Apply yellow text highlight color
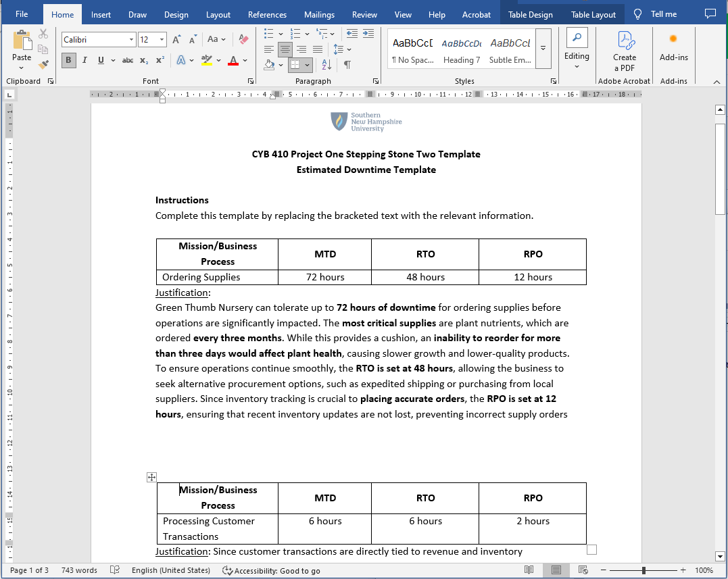Screen dimensions: 728x579 click(207, 60)
